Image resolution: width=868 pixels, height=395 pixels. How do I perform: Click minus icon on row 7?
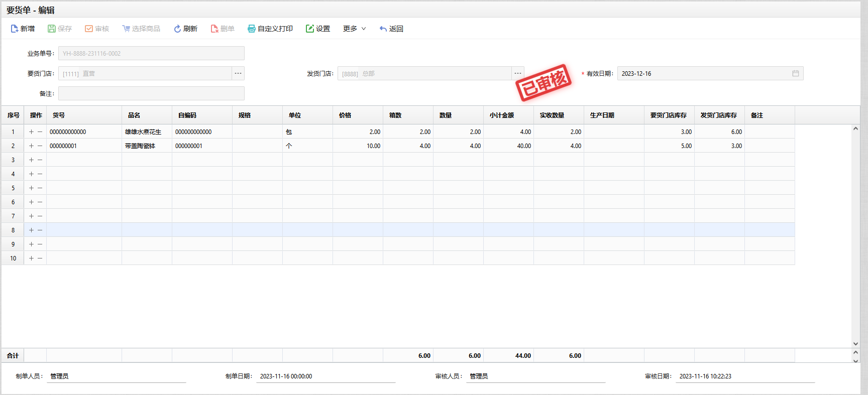tap(40, 216)
